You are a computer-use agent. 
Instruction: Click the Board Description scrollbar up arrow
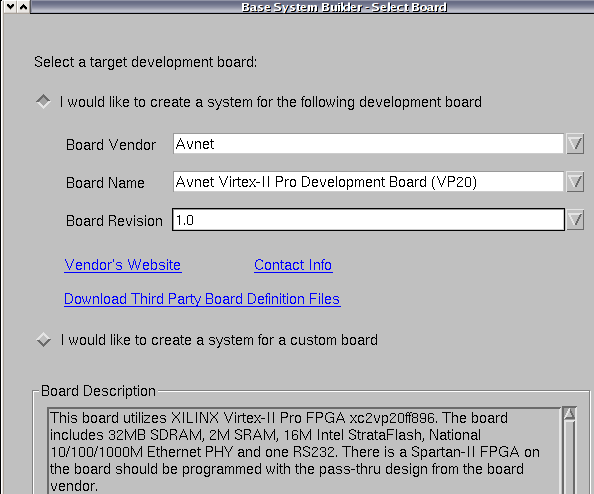(x=569, y=414)
